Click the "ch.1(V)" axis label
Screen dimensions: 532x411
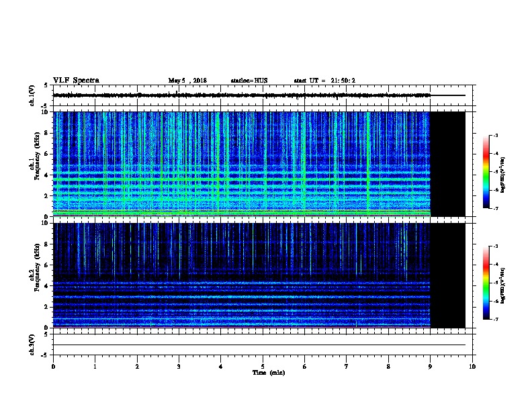coord(32,95)
